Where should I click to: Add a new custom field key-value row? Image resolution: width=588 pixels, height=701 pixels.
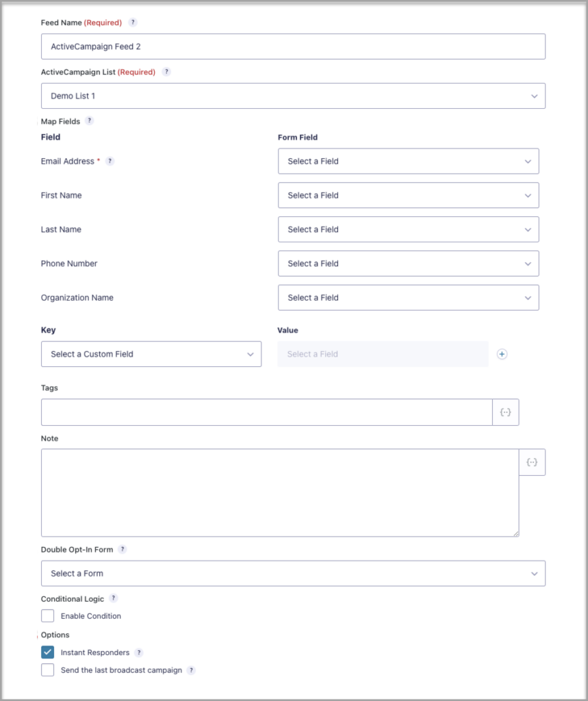point(502,354)
